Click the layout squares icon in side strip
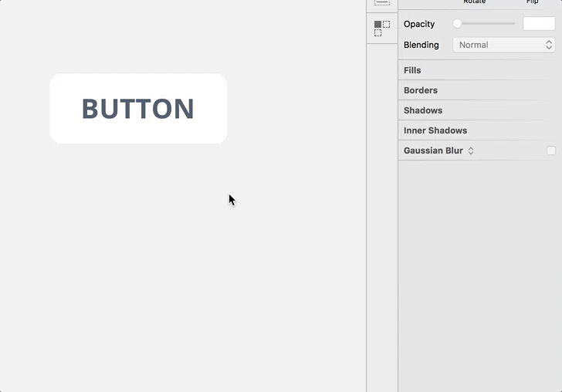562x392 pixels. 382,29
